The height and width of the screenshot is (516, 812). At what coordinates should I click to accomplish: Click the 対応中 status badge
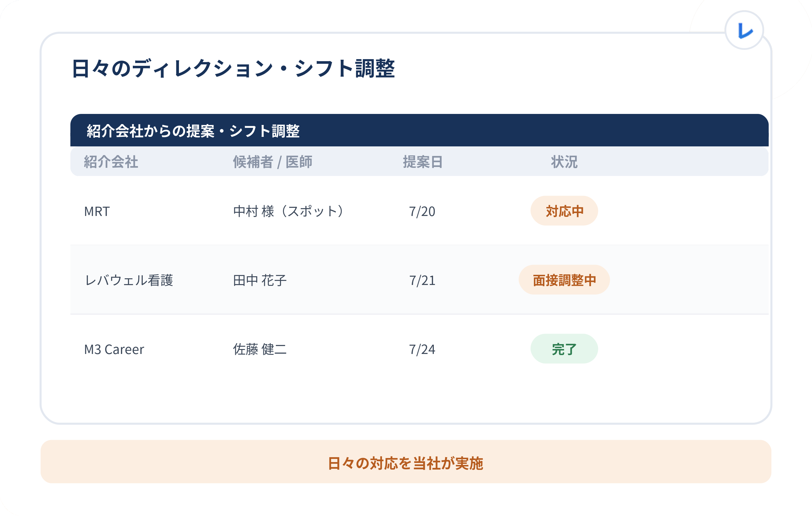pos(564,211)
